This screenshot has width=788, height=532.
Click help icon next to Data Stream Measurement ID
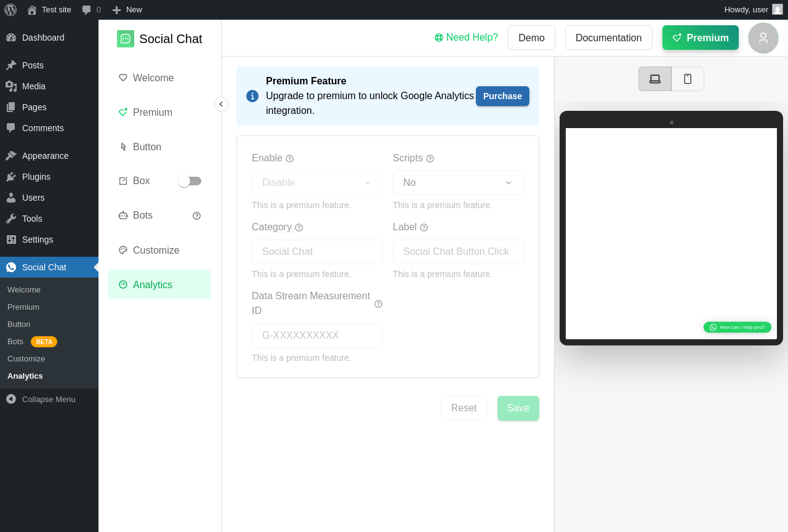[378, 304]
